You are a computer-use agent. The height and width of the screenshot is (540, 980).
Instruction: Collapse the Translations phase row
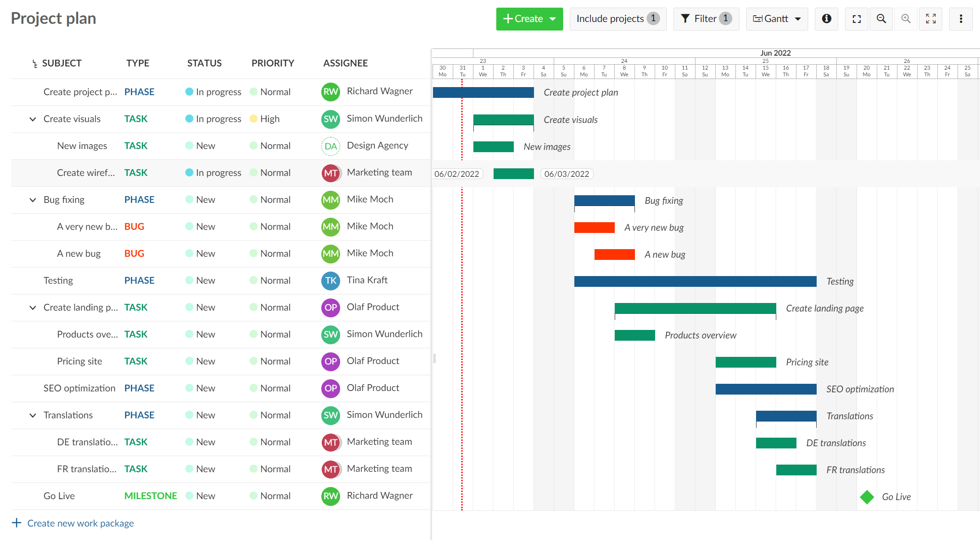pyautogui.click(x=33, y=415)
